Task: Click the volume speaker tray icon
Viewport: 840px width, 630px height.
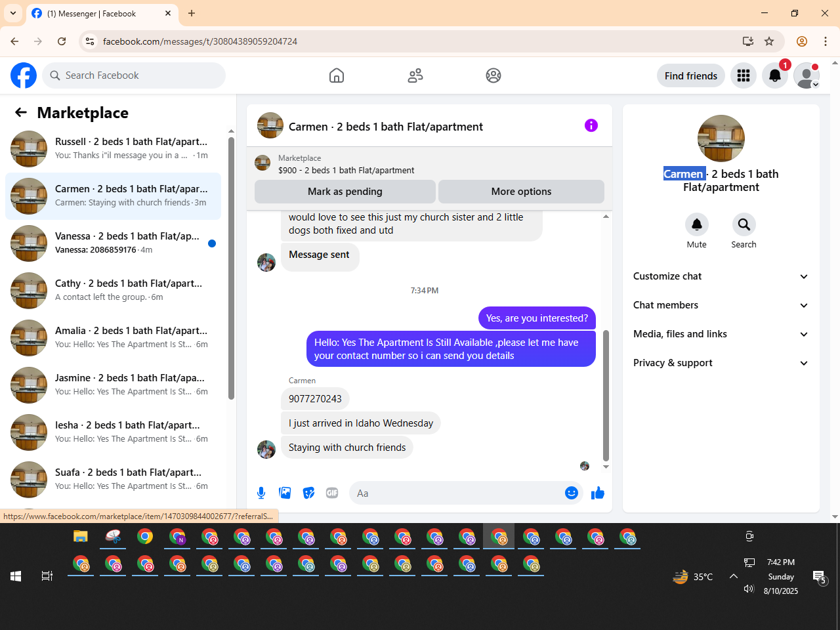Action: click(x=749, y=589)
